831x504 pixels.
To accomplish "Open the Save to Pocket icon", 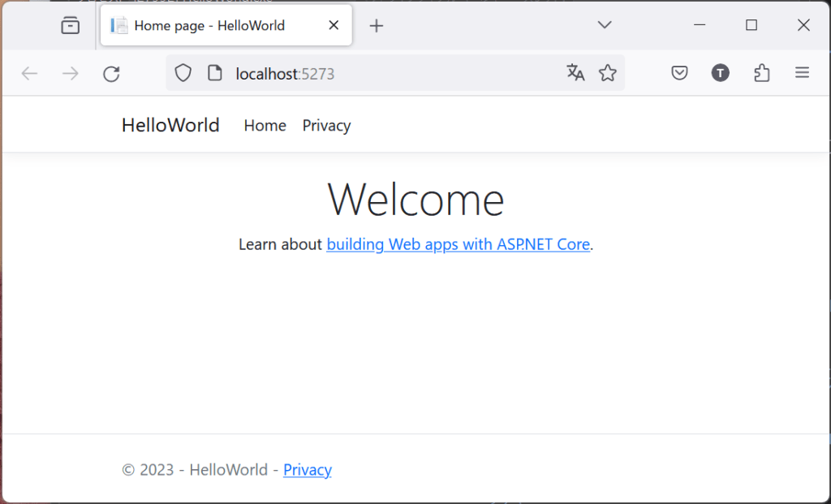I will (x=680, y=74).
